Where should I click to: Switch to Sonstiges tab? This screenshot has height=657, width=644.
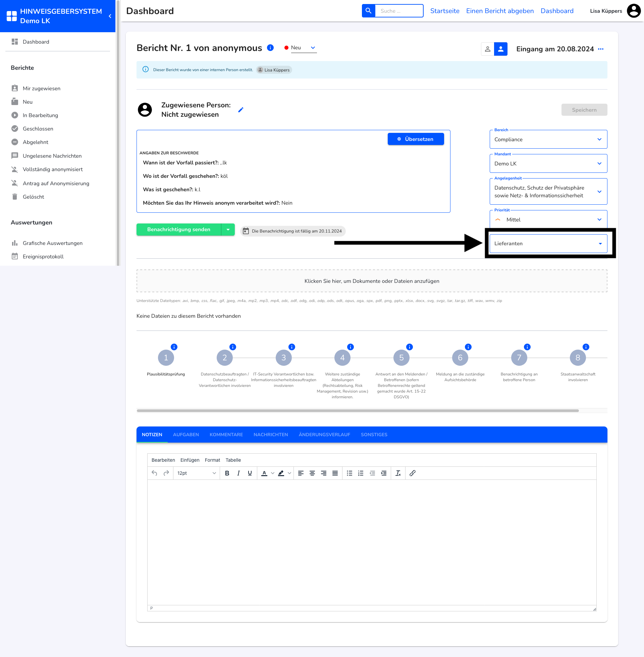(374, 435)
